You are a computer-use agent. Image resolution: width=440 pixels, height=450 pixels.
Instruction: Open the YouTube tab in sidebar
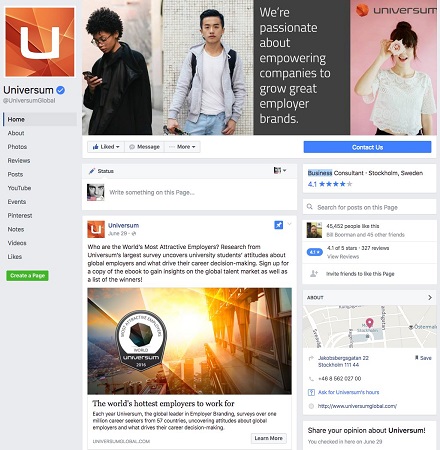(19, 188)
